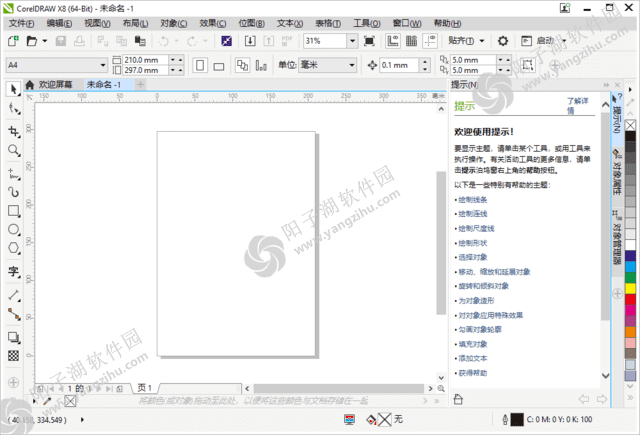
Task: Click the Save disk icon
Action: coord(61,41)
